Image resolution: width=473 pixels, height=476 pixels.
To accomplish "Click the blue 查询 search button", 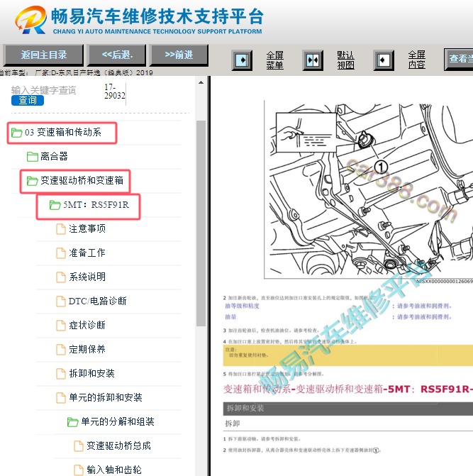I will [x=28, y=101].
